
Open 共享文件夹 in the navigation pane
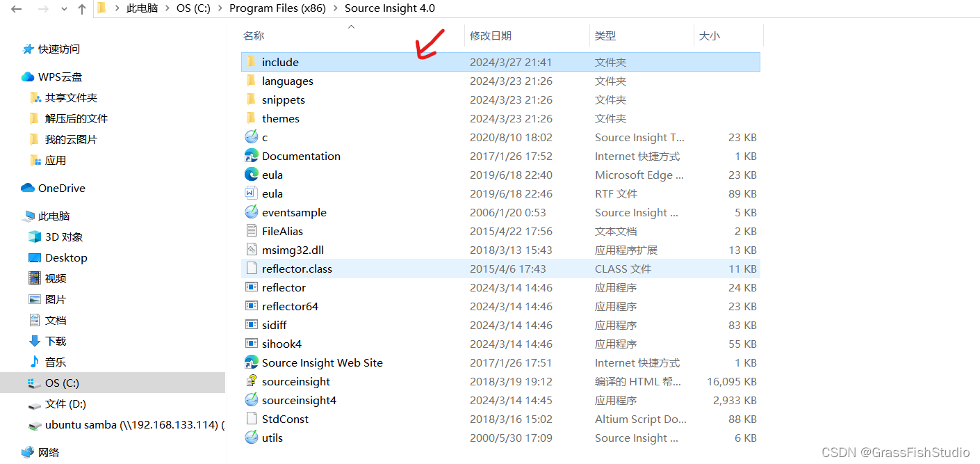[71, 97]
